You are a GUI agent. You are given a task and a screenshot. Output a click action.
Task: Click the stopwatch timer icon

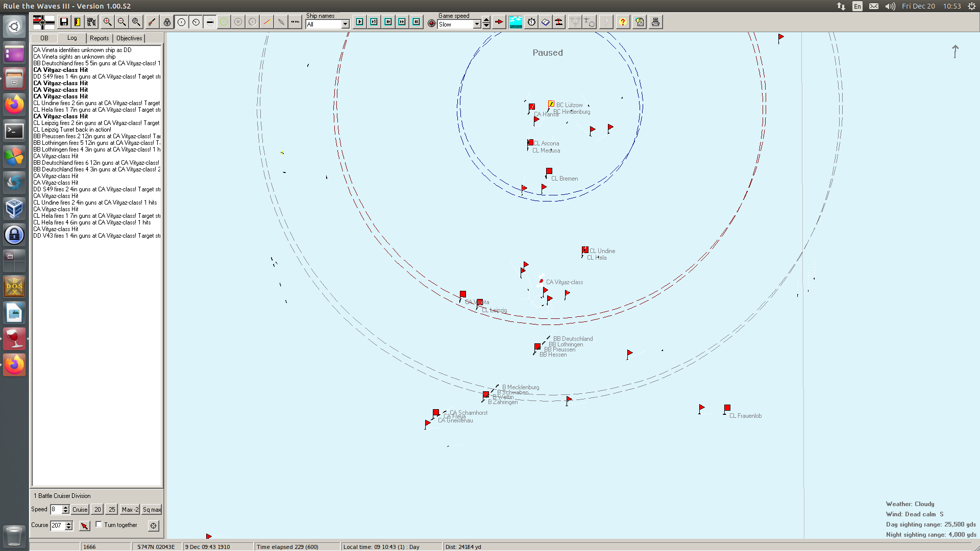pos(531,22)
